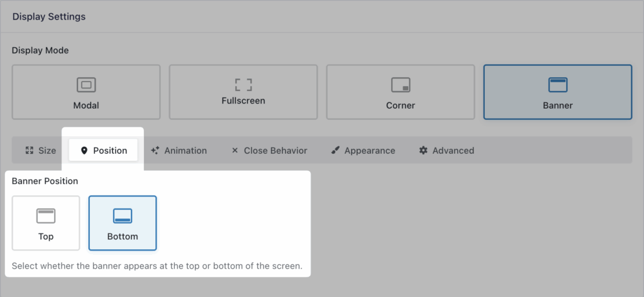Go to the Appearance tab
Image resolution: width=644 pixels, height=297 pixels.
363,151
